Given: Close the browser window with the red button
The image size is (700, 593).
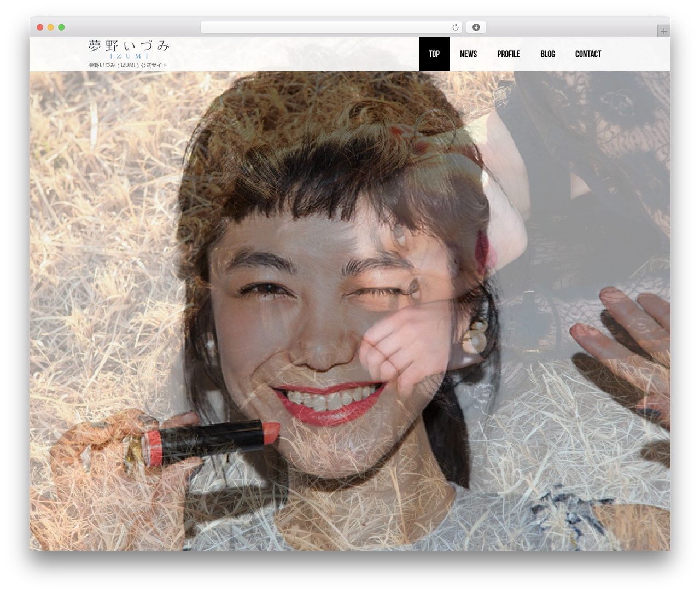Looking at the screenshot, I should (x=40, y=27).
